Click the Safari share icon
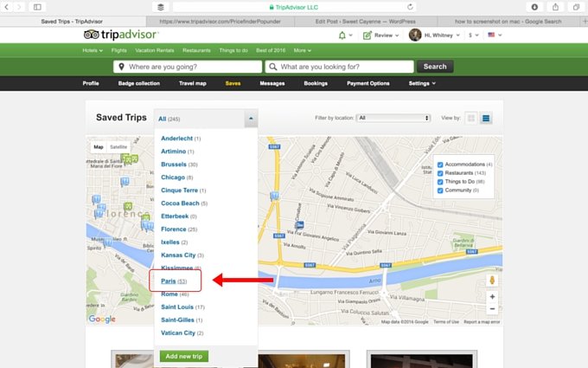 tap(555, 7)
